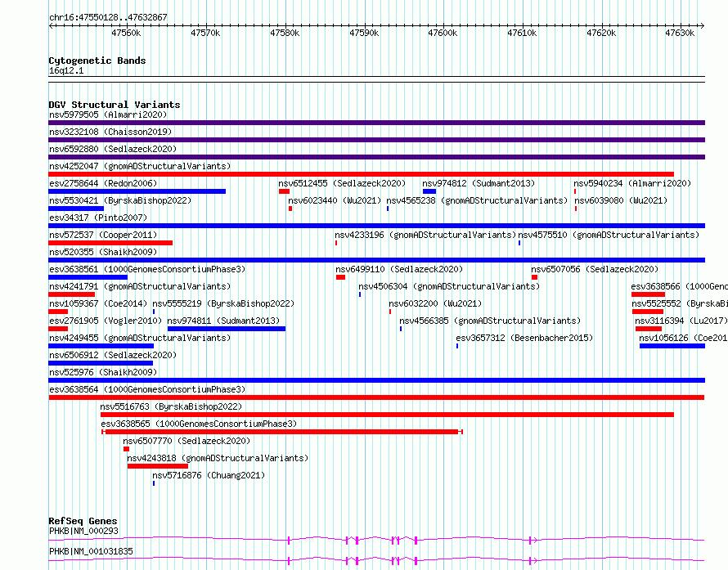Click the nsv6507056 (Sedlazeck2020) red feature
The width and height of the screenshot is (728, 570).
(x=534, y=277)
